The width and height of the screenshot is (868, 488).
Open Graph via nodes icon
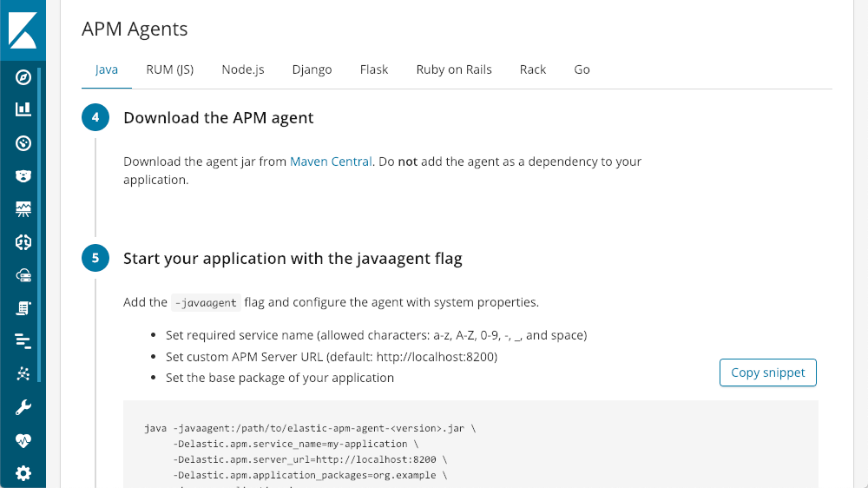pyautogui.click(x=23, y=374)
